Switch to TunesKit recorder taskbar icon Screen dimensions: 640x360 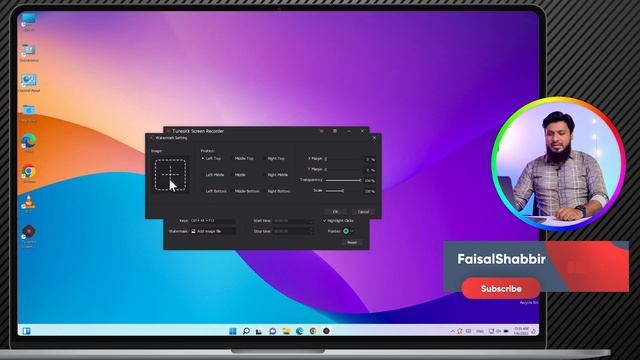point(327,331)
